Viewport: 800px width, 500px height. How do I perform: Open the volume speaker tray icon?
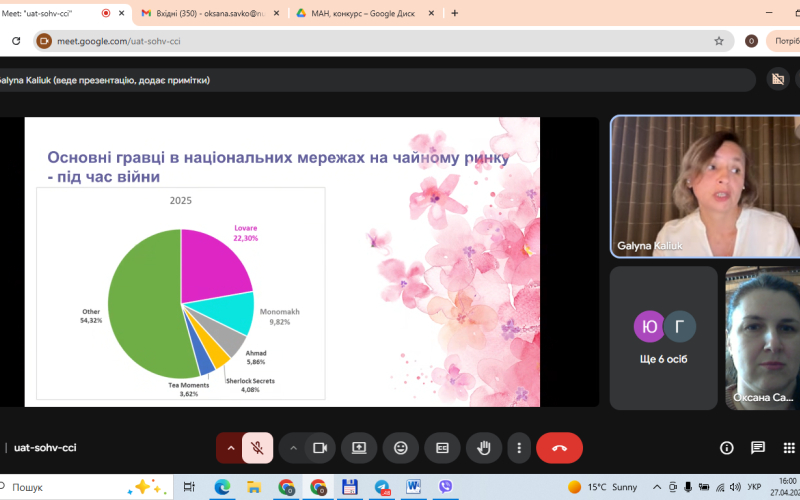[x=735, y=487]
